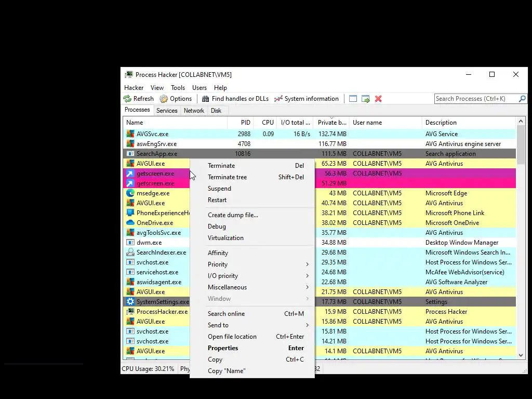Screen dimensions: 532x399
Task: Click the scrollbar down arrow
Action: 521,355
